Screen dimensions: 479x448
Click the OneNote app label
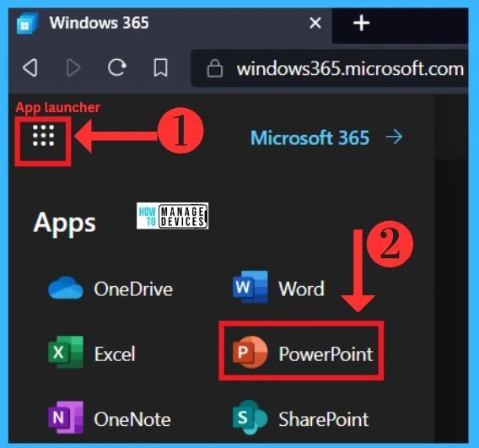pos(132,419)
